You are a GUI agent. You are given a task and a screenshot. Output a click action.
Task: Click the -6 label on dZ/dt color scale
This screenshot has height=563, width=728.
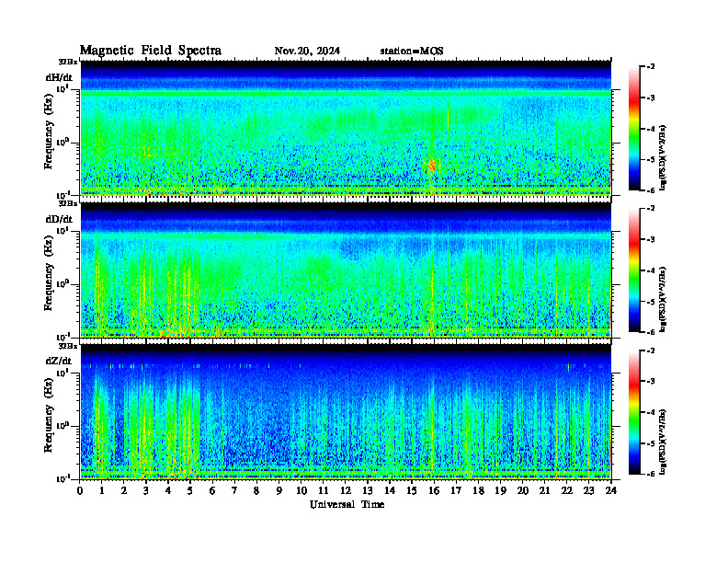point(651,474)
